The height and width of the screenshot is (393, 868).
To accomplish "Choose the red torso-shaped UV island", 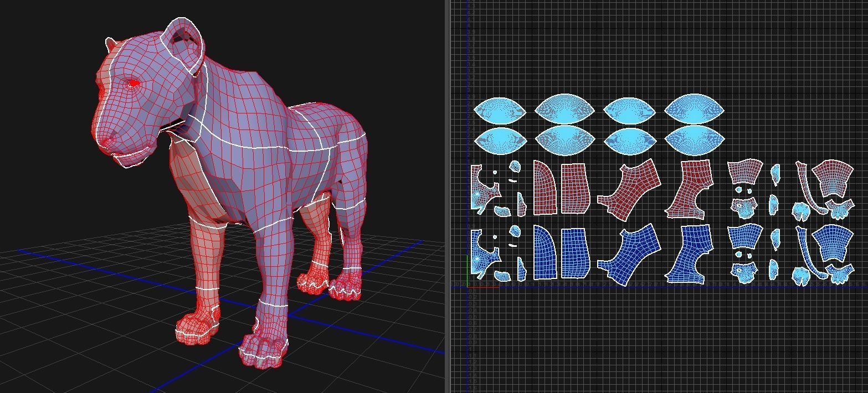I will click(x=630, y=189).
